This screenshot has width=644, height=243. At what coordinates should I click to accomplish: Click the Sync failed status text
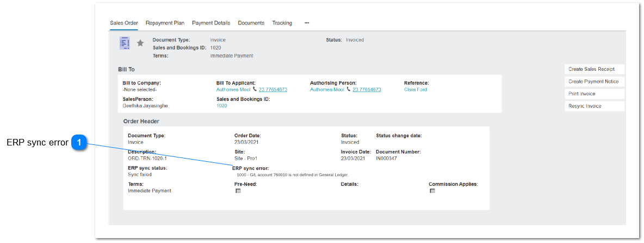tap(140, 174)
